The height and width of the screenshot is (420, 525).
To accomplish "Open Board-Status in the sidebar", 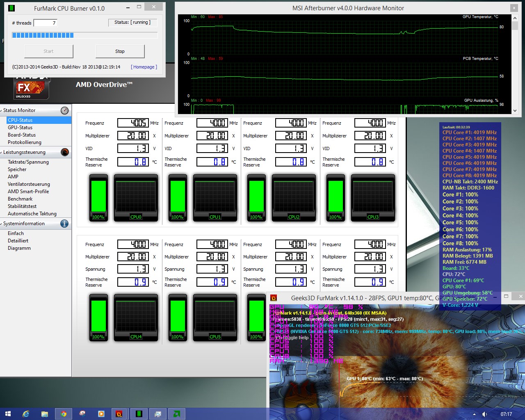I will pos(22,135).
